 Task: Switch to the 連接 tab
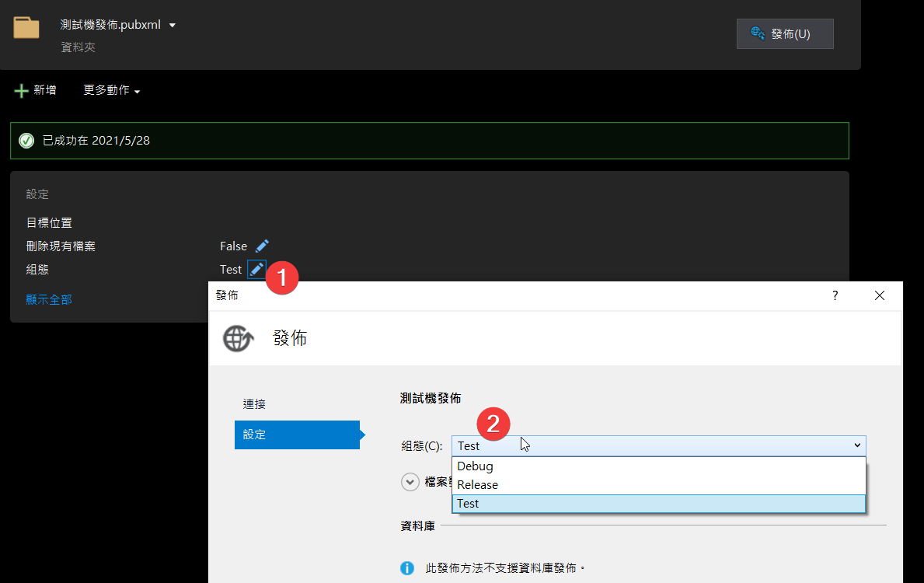pos(254,404)
